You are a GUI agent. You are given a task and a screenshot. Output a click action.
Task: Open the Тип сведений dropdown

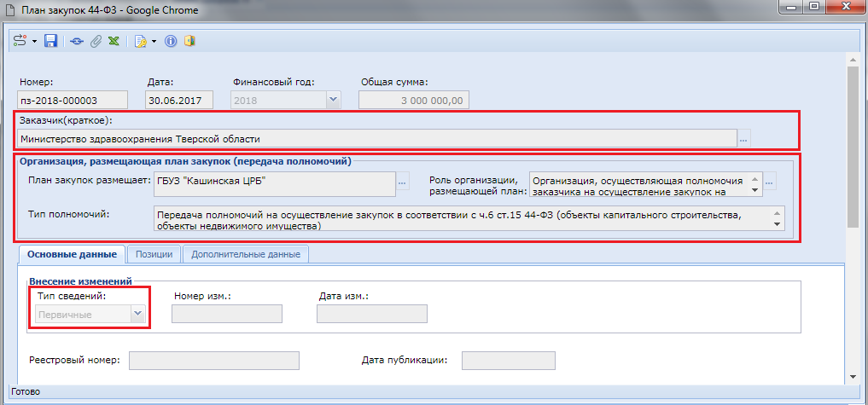click(x=137, y=314)
